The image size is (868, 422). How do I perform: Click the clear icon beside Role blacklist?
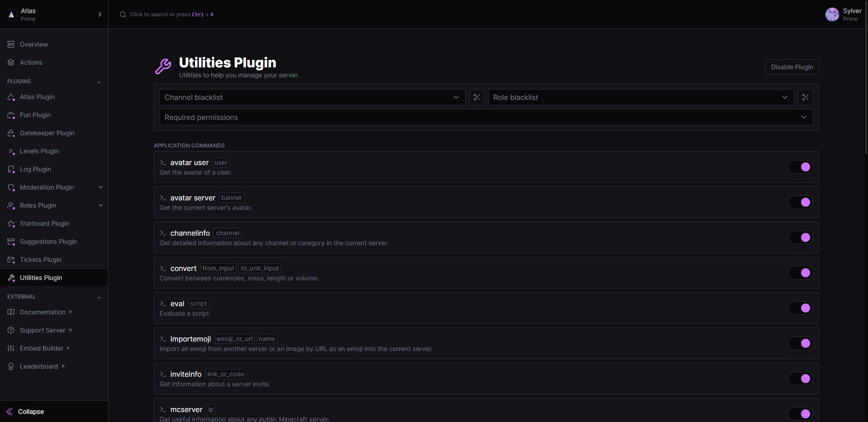pos(805,97)
